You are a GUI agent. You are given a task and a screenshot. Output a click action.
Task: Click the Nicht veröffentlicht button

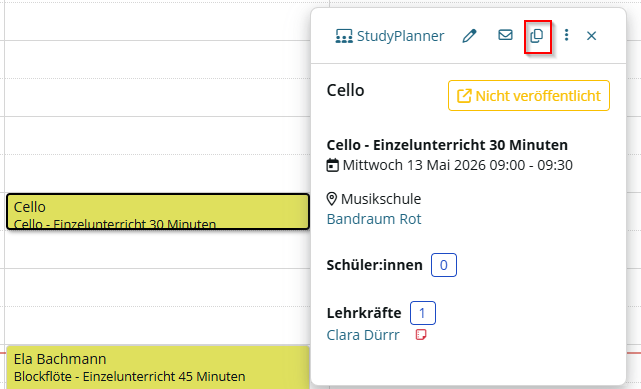[x=529, y=96]
